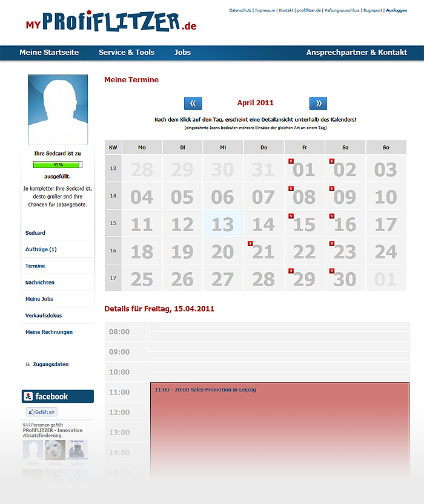Click red S marker on April 08
Viewport: 424px width, 504px height.
[291, 188]
